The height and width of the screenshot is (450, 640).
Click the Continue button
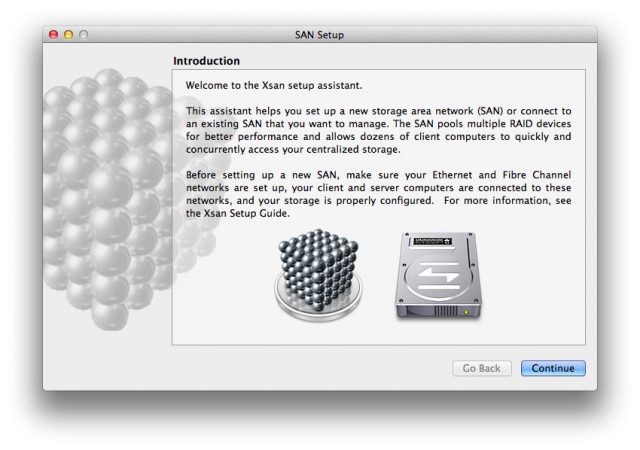pos(553,368)
